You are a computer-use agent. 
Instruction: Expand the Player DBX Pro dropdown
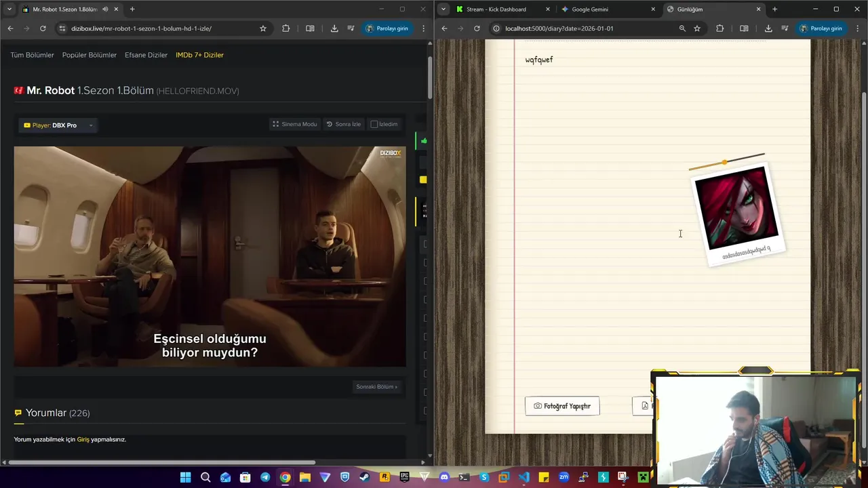coord(58,125)
